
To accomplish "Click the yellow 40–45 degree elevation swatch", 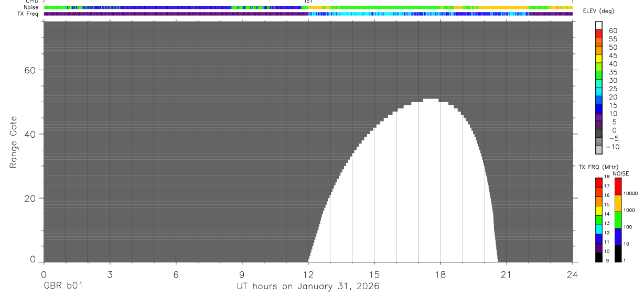I will pos(599,59).
